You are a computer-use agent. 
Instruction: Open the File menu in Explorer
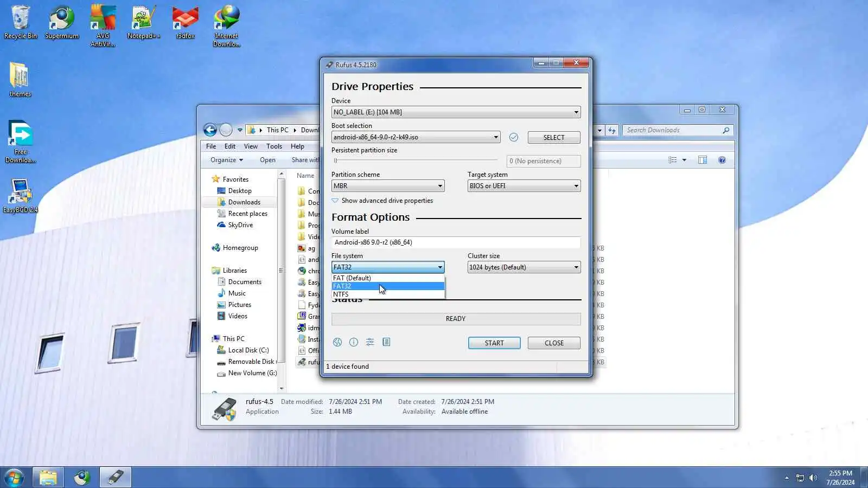[x=211, y=146]
